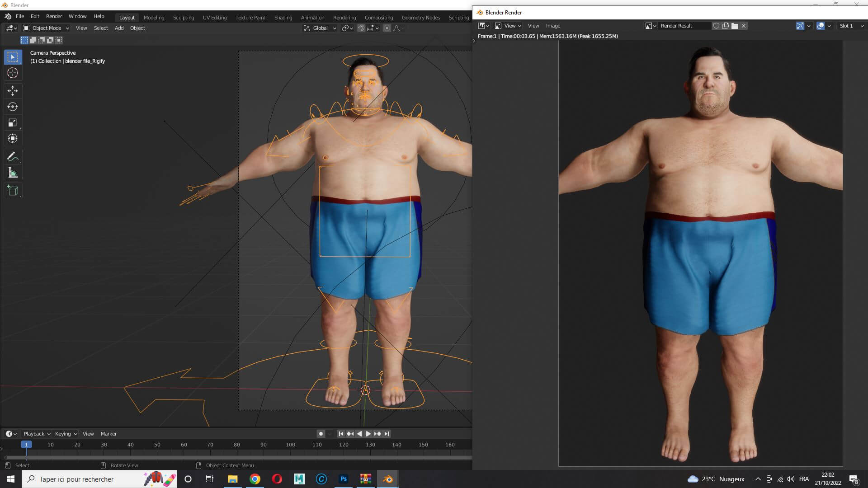
Task: Select the Move tool in toolbar
Action: (x=13, y=91)
